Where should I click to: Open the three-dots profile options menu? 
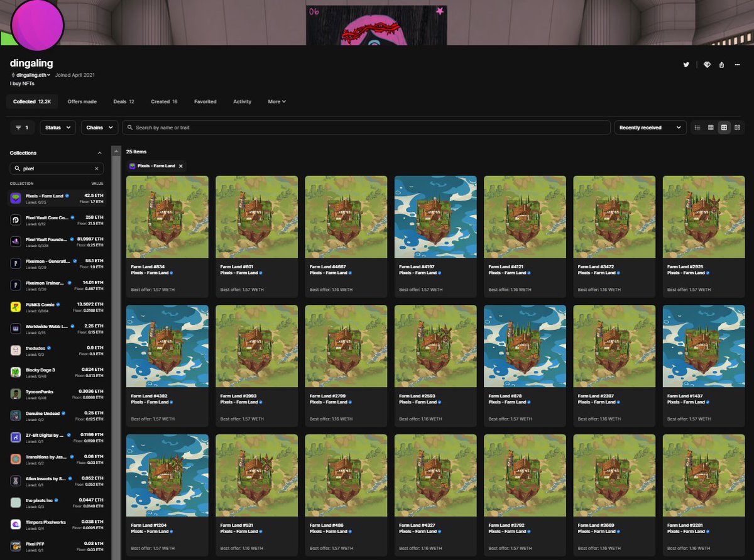click(x=737, y=65)
